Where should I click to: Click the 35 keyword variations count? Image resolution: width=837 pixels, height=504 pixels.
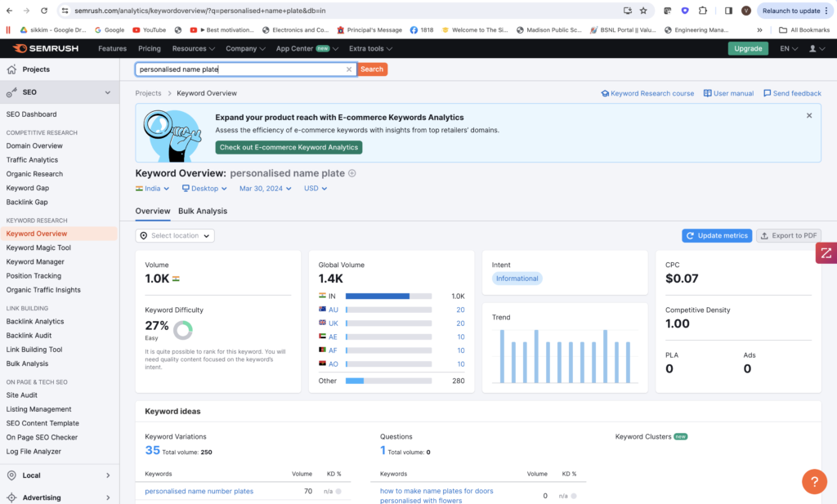click(x=152, y=450)
